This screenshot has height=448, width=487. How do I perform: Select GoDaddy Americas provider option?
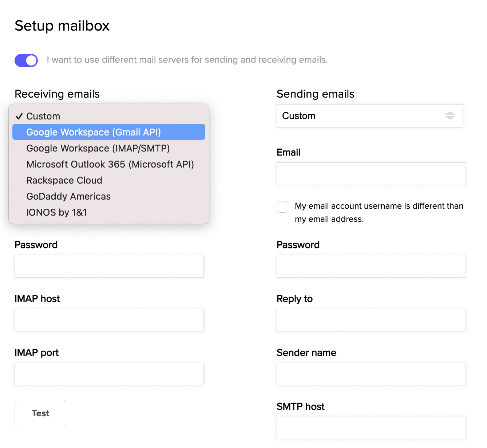click(109, 196)
